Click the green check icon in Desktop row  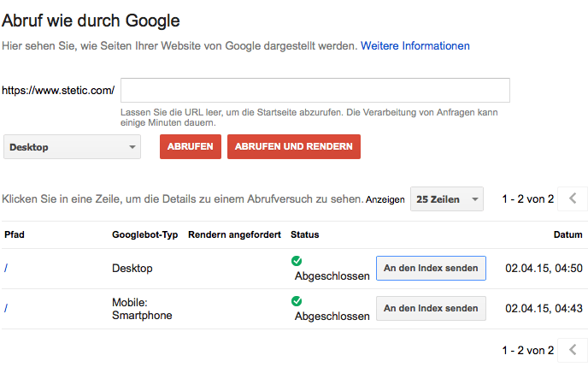pos(297,261)
